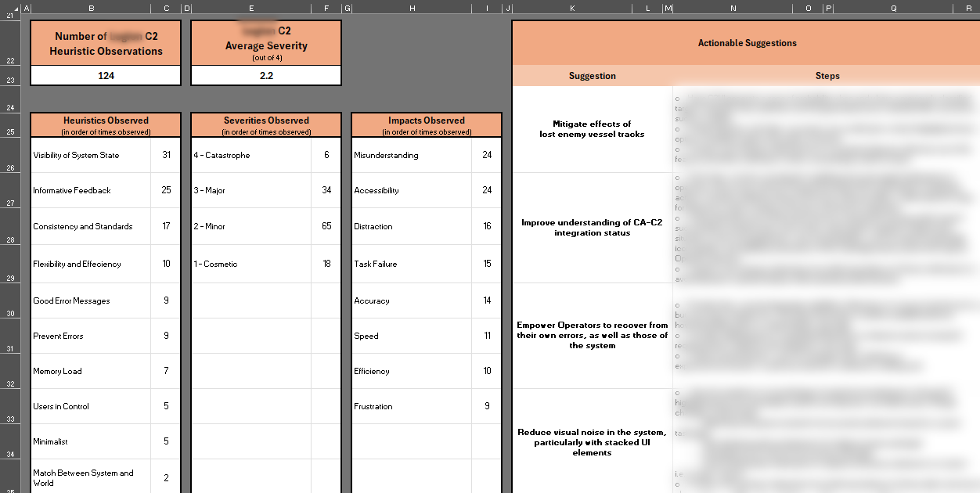Select row 22 header
The image size is (980, 493).
[x=11, y=44]
